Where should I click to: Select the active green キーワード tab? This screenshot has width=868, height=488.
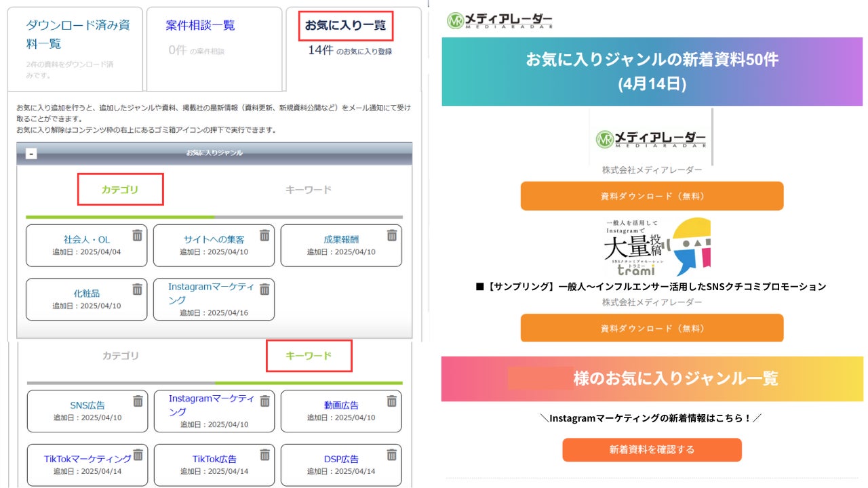click(x=309, y=356)
